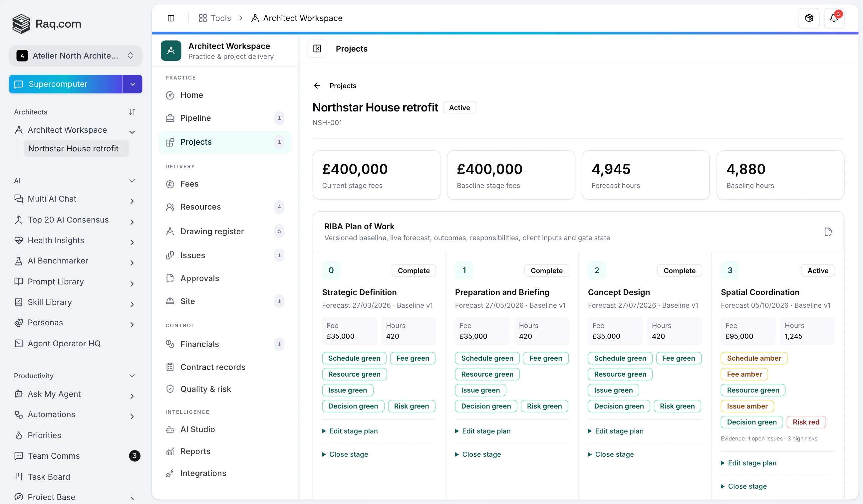Click the Fee amber status badge
The image size is (863, 504).
(x=744, y=374)
